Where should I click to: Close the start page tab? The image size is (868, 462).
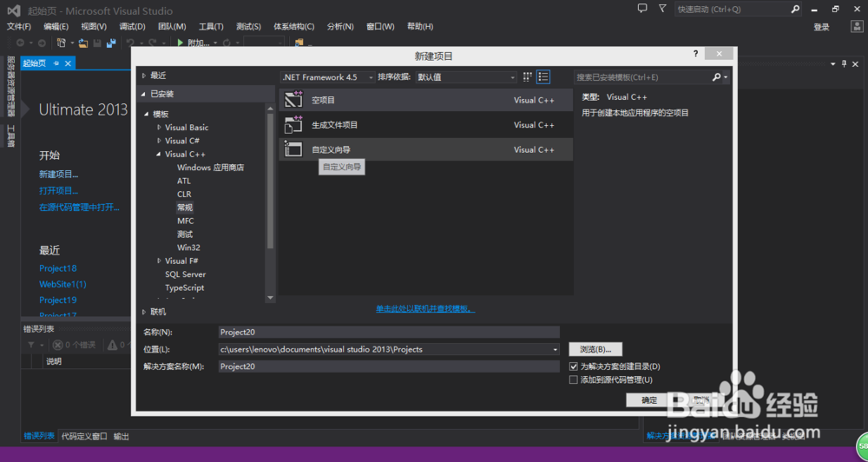(68, 63)
